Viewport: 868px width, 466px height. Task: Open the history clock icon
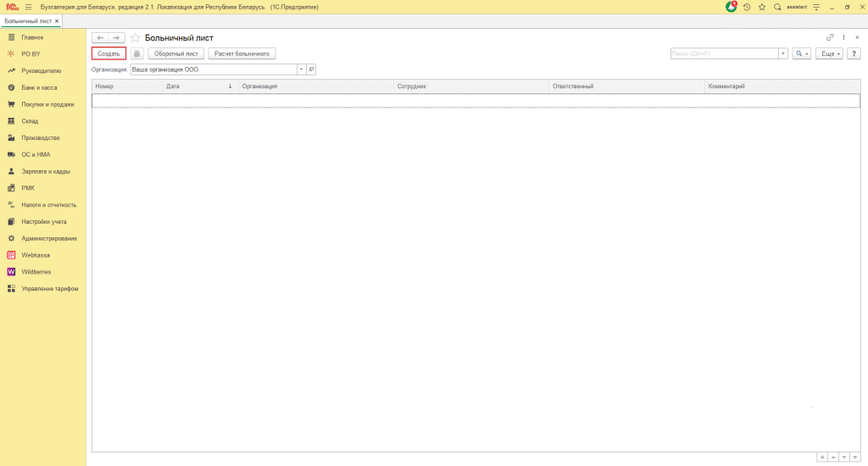point(747,7)
